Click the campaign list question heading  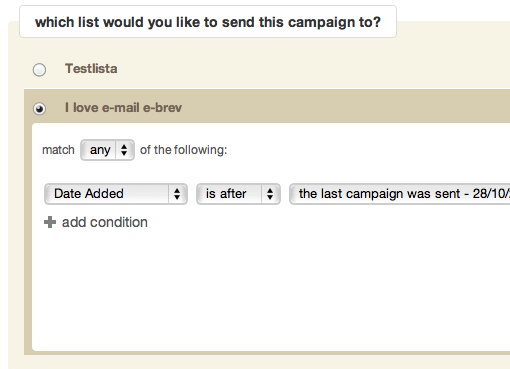(208, 22)
